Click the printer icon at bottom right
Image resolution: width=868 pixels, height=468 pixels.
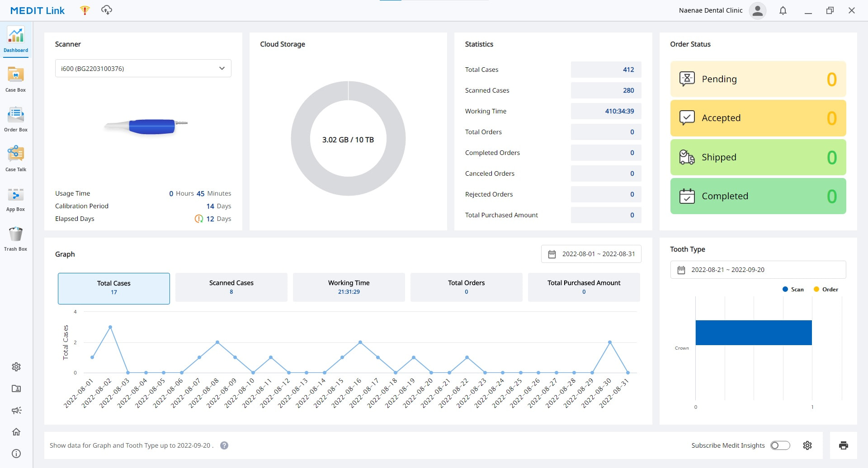(x=843, y=445)
